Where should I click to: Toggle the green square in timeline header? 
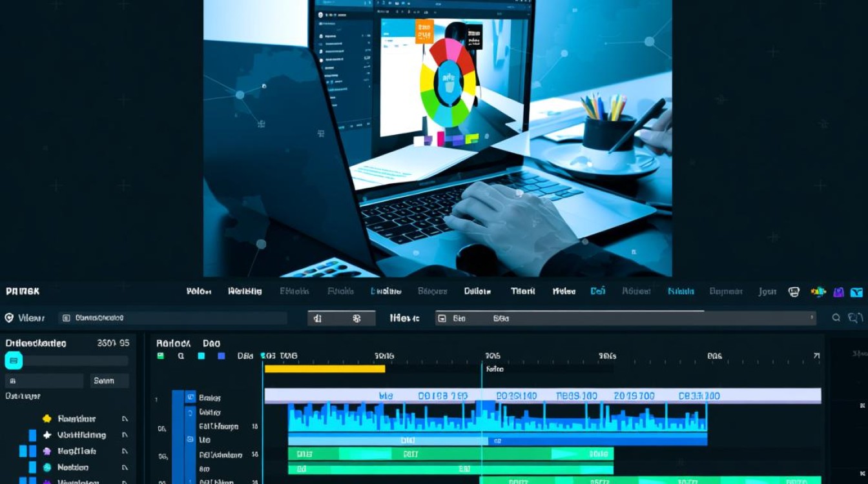pyautogui.click(x=161, y=356)
